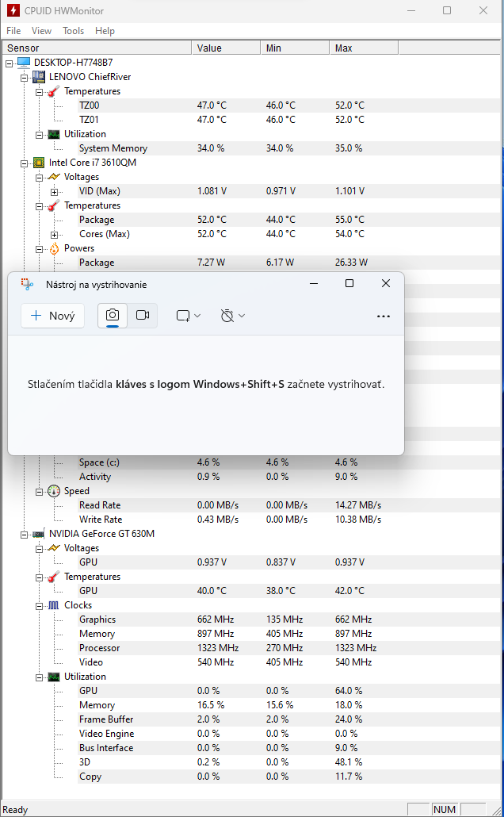Image resolution: width=504 pixels, height=817 pixels.
Task: Click the Voltages icon under NVIDIA GeForce
Action: [54, 548]
